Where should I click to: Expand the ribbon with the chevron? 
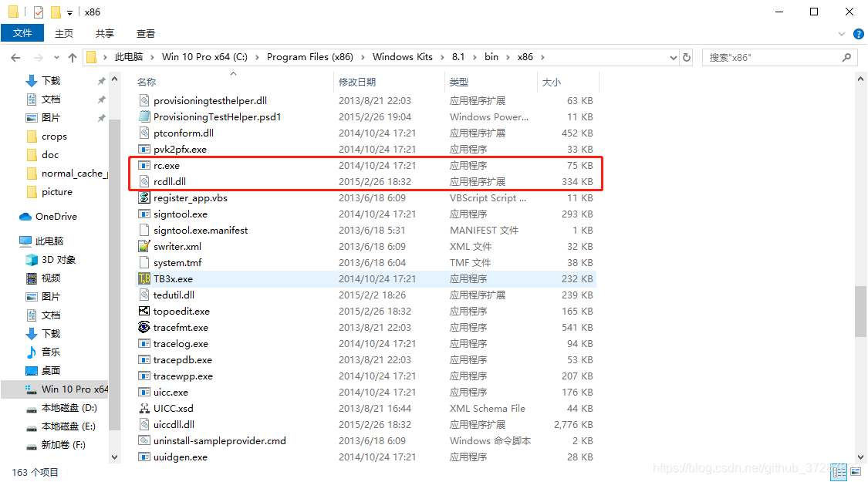pos(842,34)
